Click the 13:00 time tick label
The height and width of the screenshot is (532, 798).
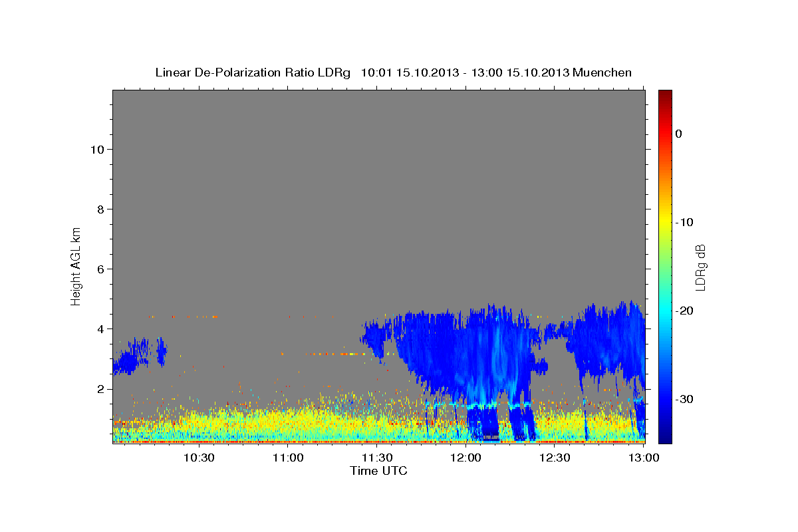[x=644, y=458]
